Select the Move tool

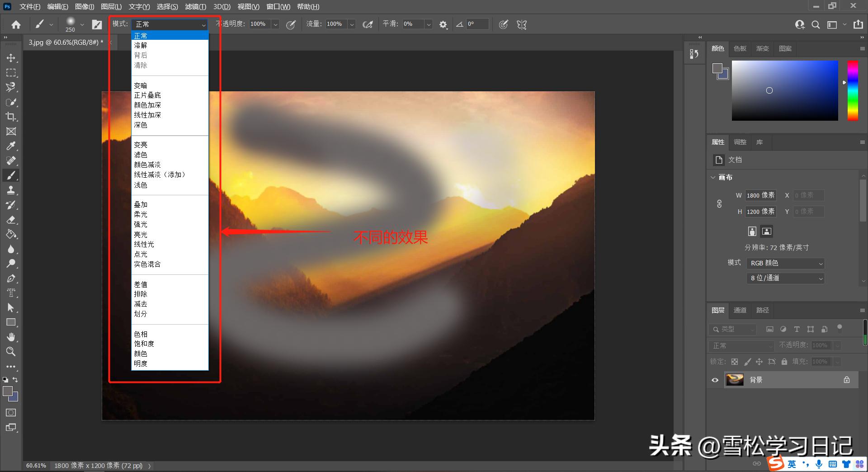(11, 57)
